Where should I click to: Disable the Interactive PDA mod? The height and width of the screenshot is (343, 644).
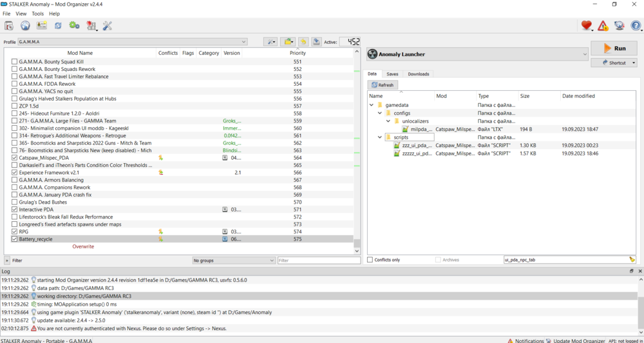click(15, 210)
